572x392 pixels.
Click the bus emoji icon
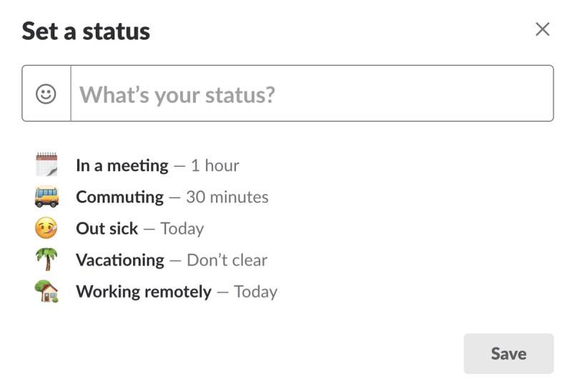46,197
